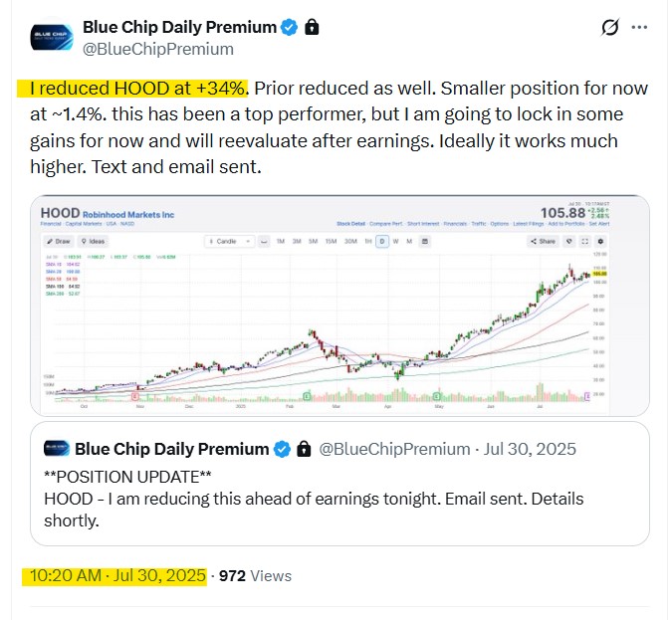The width and height of the screenshot is (672, 620).
Task: Click the Grok icon in the post header
Action: coord(611,27)
